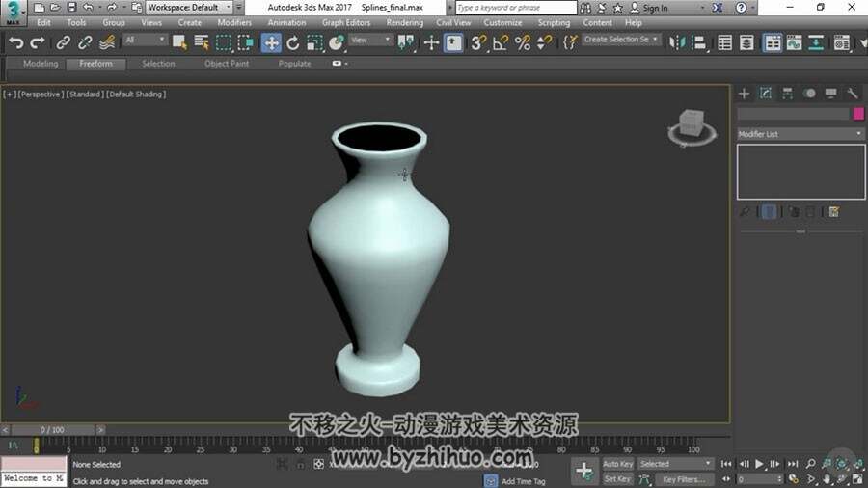Open the Rendering menu

click(405, 23)
